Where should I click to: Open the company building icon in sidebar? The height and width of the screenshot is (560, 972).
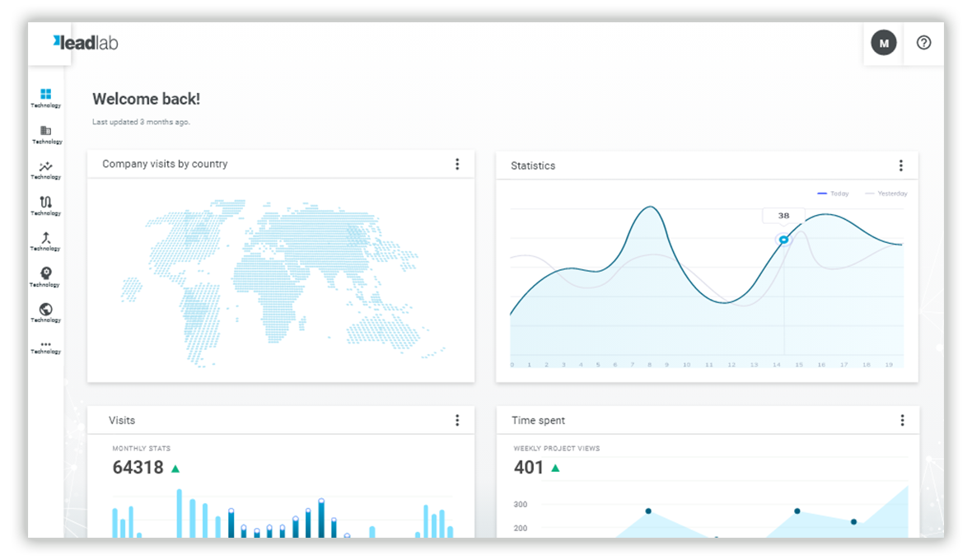(x=45, y=129)
